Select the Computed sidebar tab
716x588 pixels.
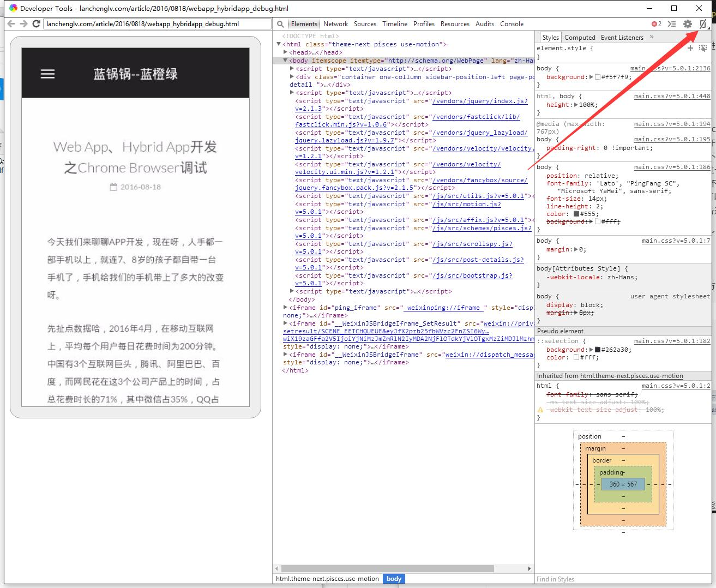click(x=580, y=38)
